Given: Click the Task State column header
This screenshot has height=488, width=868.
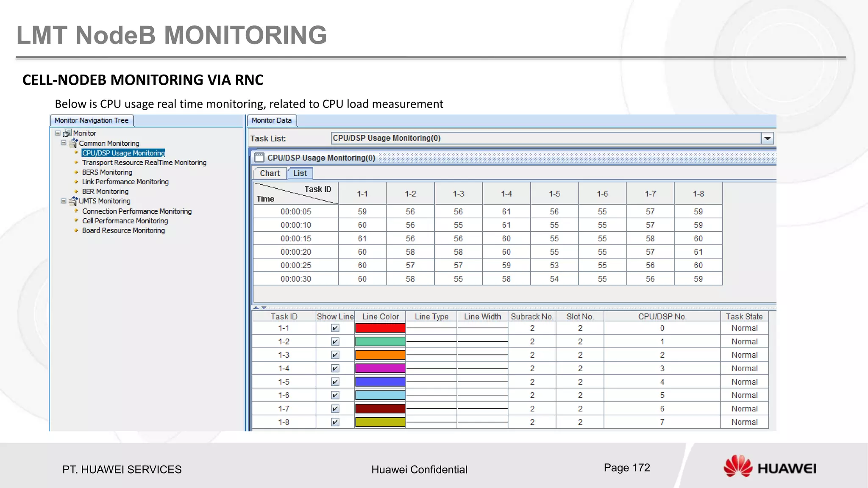Looking at the screenshot, I should coord(744,316).
